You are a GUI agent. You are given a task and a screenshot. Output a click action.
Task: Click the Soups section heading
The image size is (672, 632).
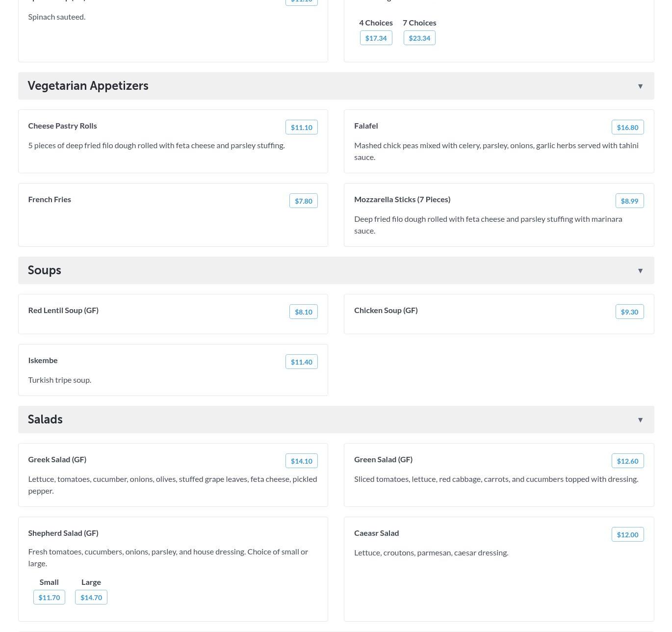(45, 270)
